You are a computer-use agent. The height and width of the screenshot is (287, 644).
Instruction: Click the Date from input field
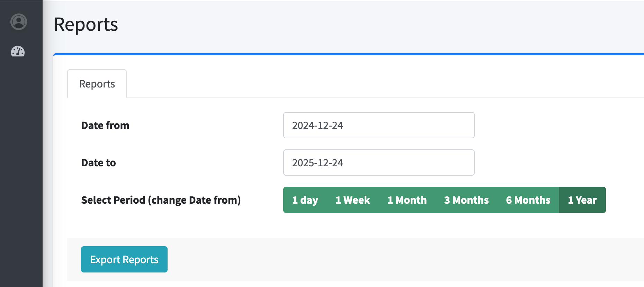[378, 125]
